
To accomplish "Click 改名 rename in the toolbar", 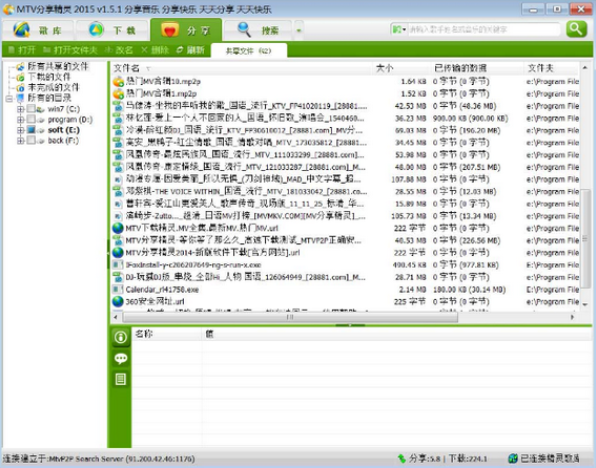I will click(x=119, y=50).
